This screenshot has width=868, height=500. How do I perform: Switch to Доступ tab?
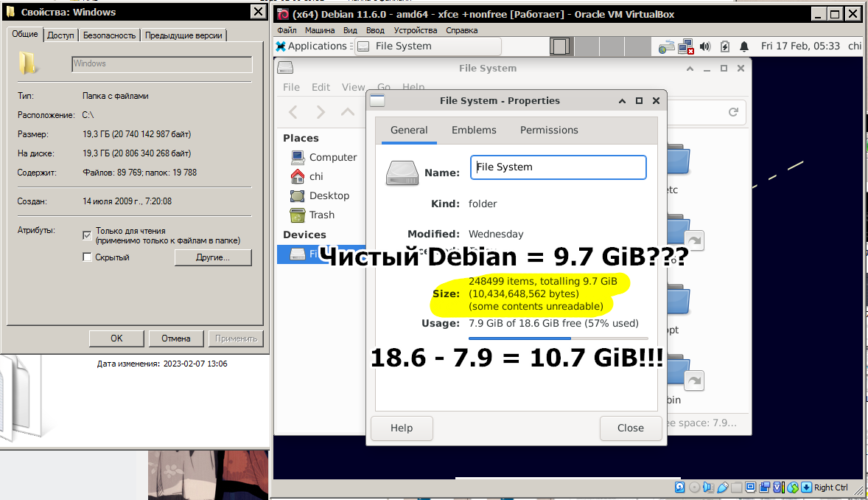click(x=60, y=35)
